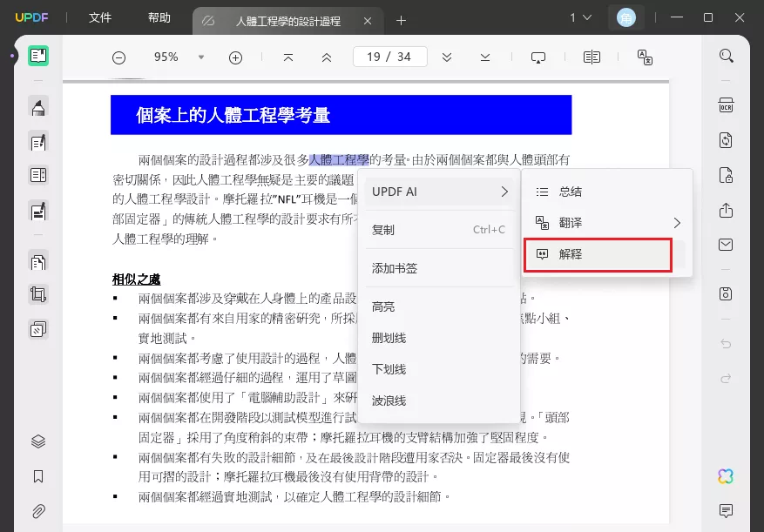Apply 高亮 to the selected text
This screenshot has height=532, width=764.
pyautogui.click(x=439, y=306)
